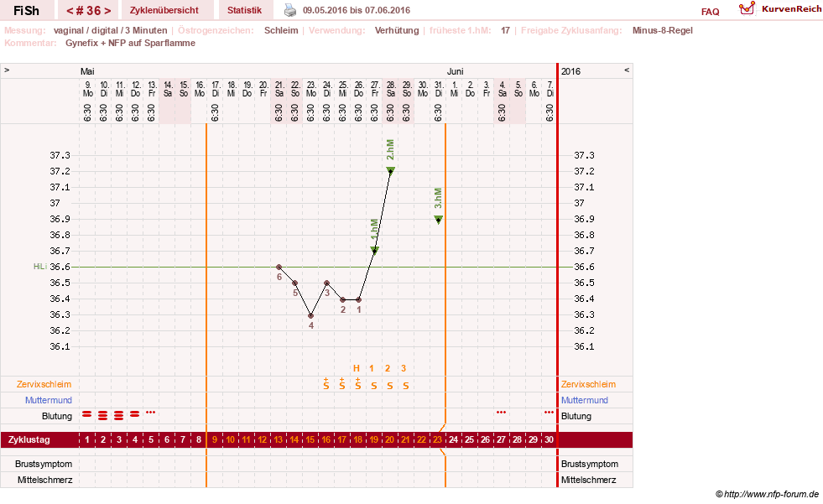
Task: Select the temperature point labeled 3
Action: 327,283
